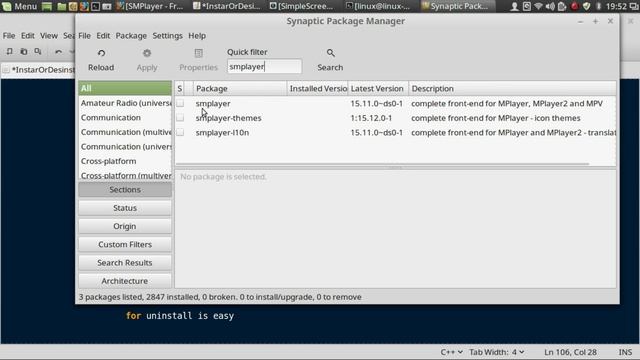640x360 pixels.
Task: Click the Architecture filter button
Action: [125, 281]
